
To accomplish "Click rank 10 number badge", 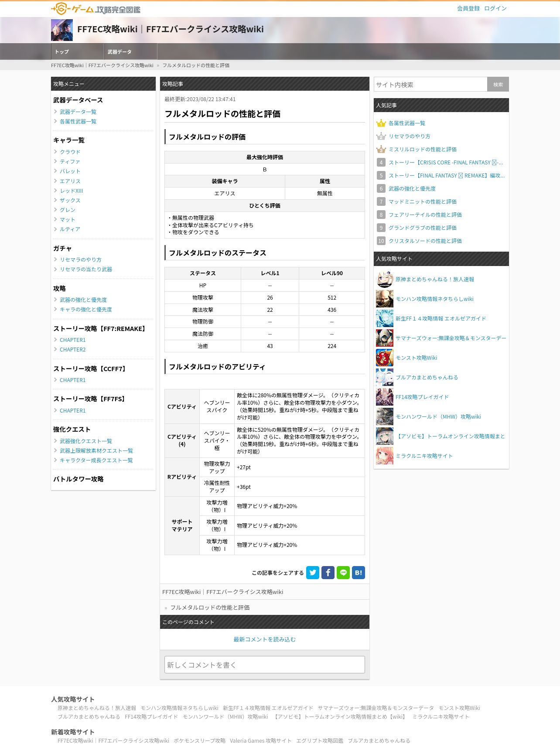I will [381, 241].
